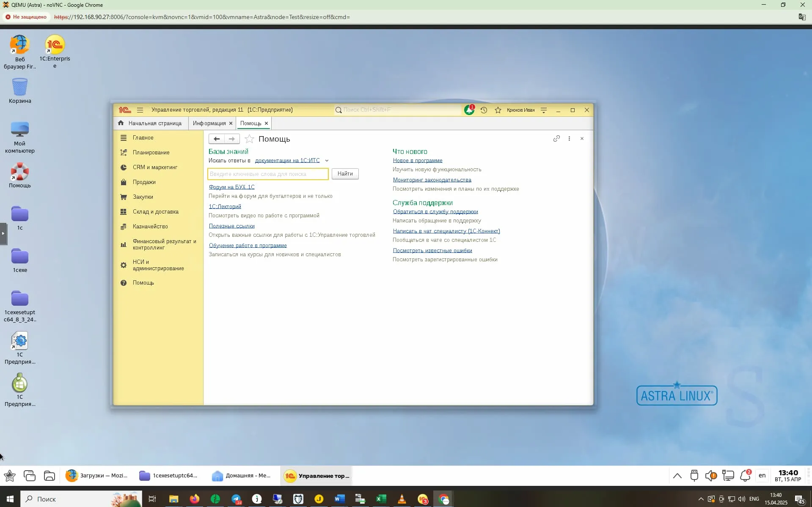
Task: Get link to the Помощь page
Action: pos(556,139)
